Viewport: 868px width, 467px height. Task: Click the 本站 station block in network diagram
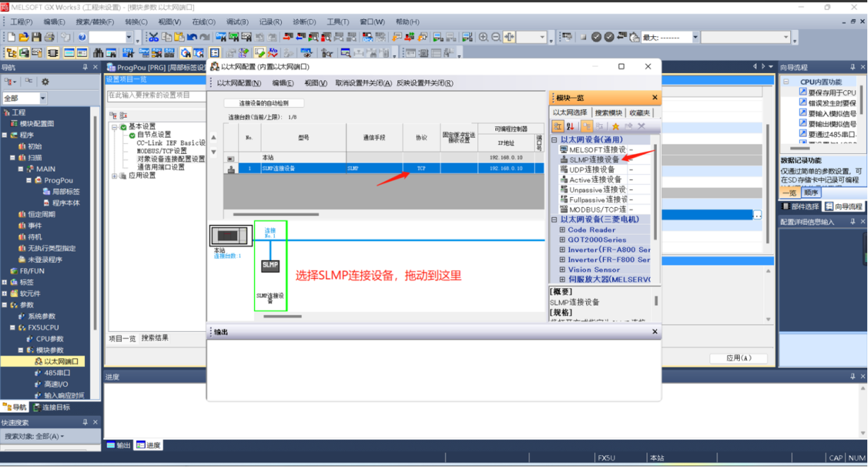coord(230,235)
